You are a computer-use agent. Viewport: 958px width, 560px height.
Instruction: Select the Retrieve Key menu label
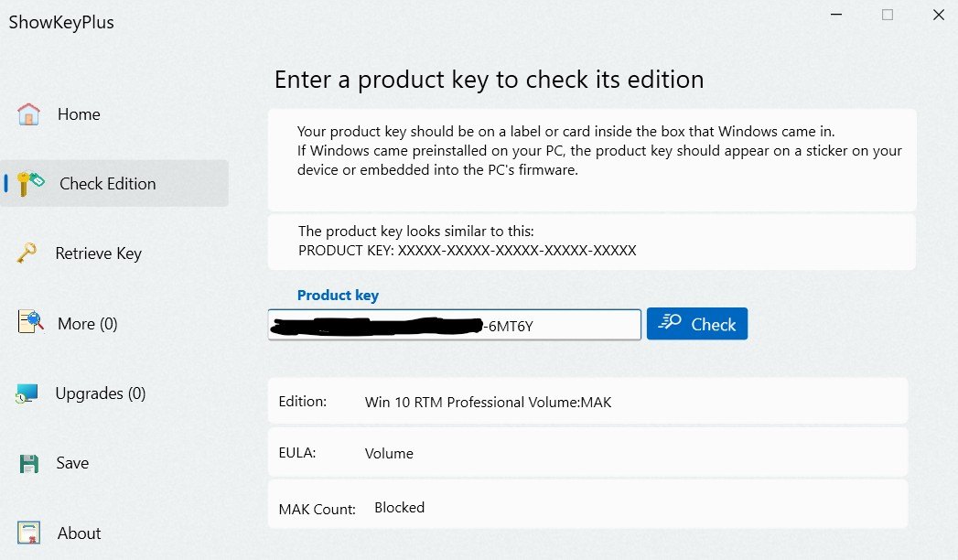tap(99, 253)
